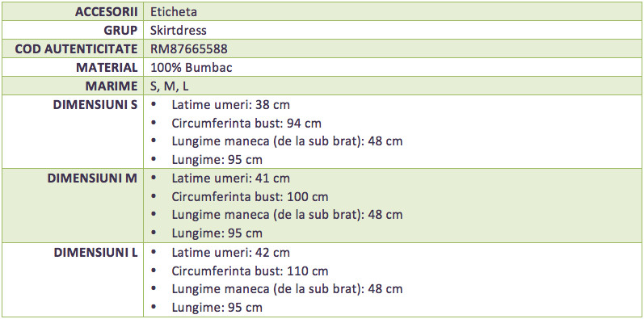Click Circumferinta bust: 110 cm line
The image size is (644, 319).
tap(250, 271)
